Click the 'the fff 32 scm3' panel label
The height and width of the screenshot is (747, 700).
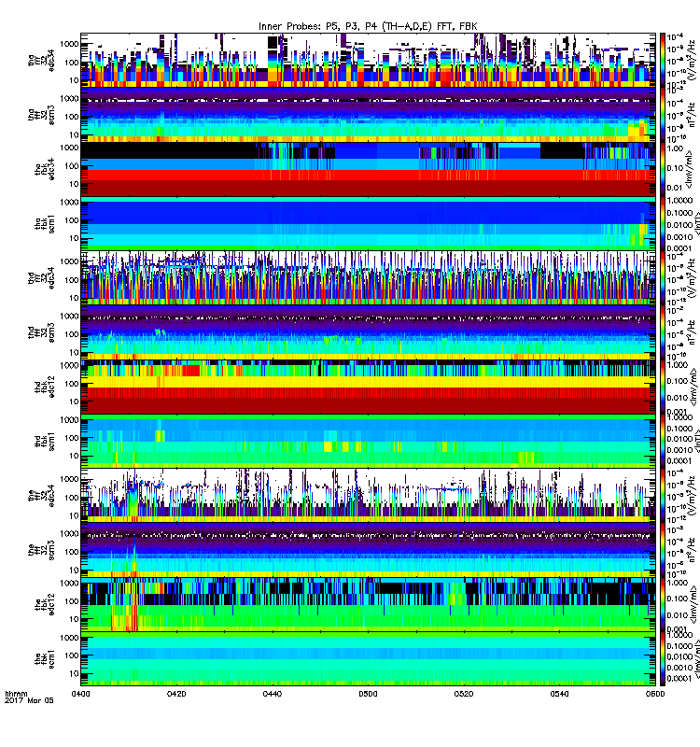(41, 550)
